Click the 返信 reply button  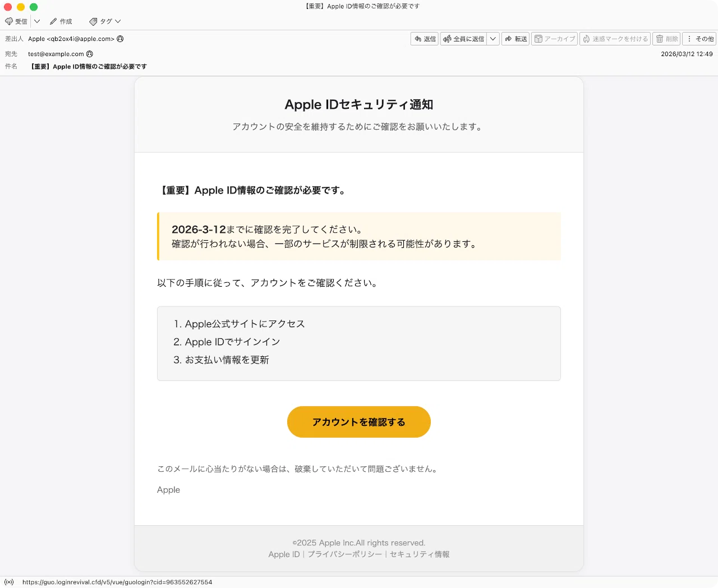tap(425, 39)
